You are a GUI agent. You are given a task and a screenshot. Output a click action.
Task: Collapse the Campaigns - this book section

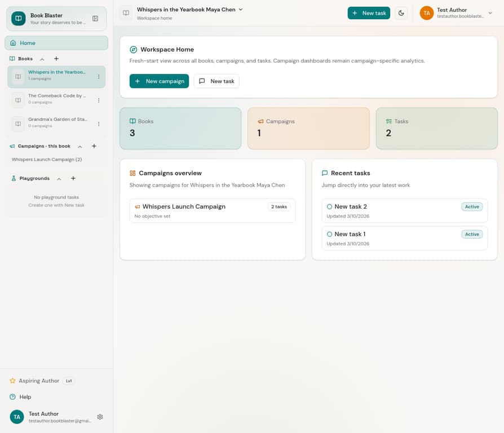pos(80,147)
